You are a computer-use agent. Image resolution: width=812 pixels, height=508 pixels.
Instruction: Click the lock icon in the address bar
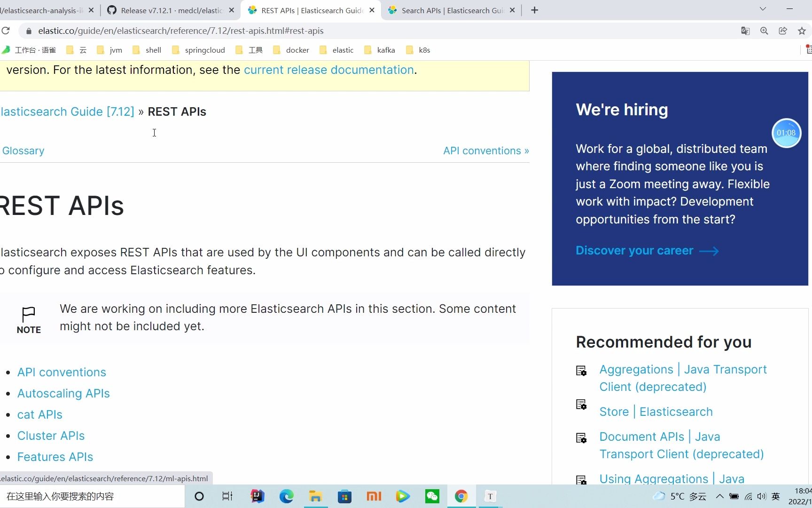coord(29,31)
